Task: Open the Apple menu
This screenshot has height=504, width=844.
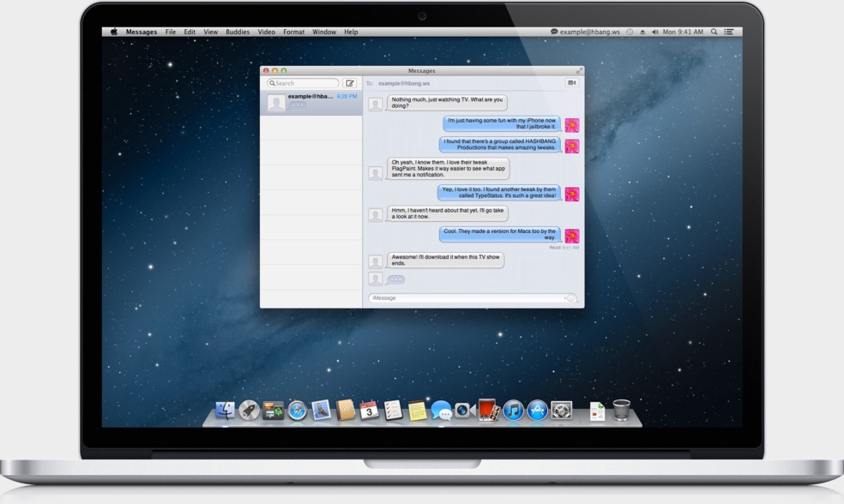Action: click(x=114, y=32)
